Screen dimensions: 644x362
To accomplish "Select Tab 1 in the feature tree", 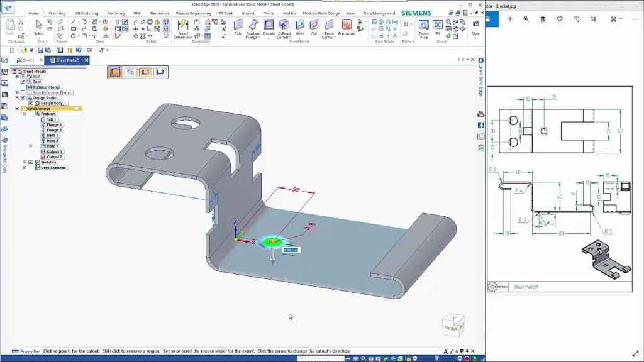I will [52, 119].
